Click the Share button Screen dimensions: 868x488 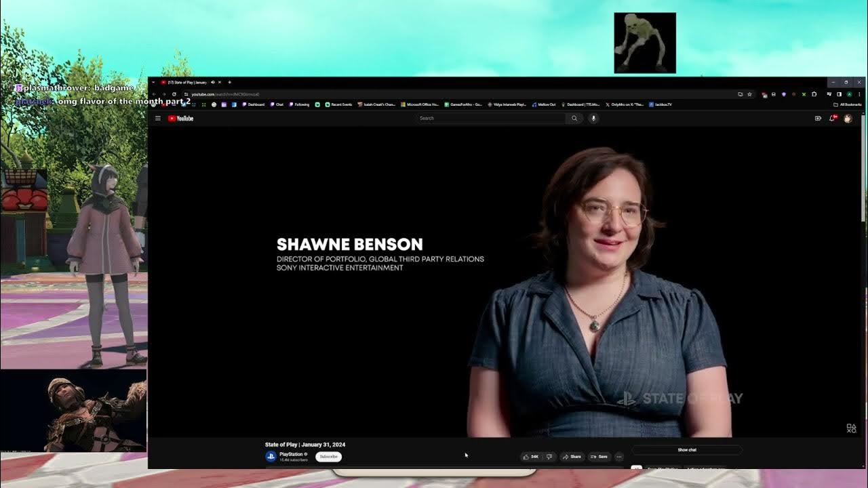572,457
